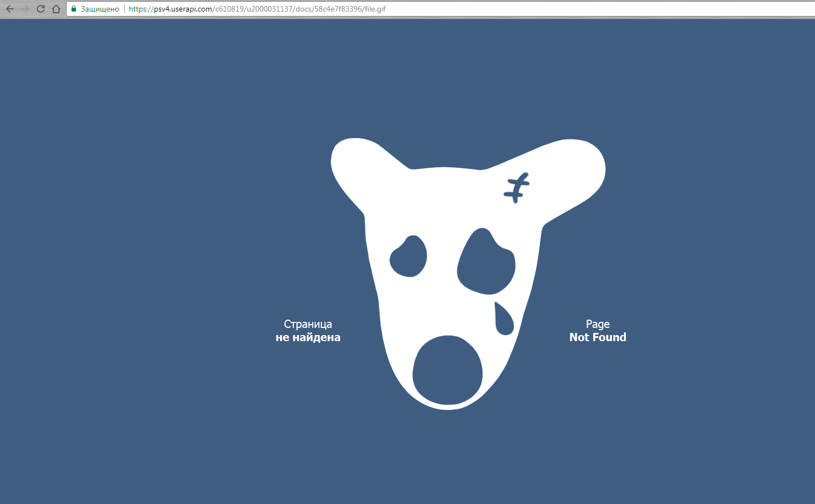This screenshot has width=815, height=504.
Task: Reload the page with the refresh icon
Action: 41,9
